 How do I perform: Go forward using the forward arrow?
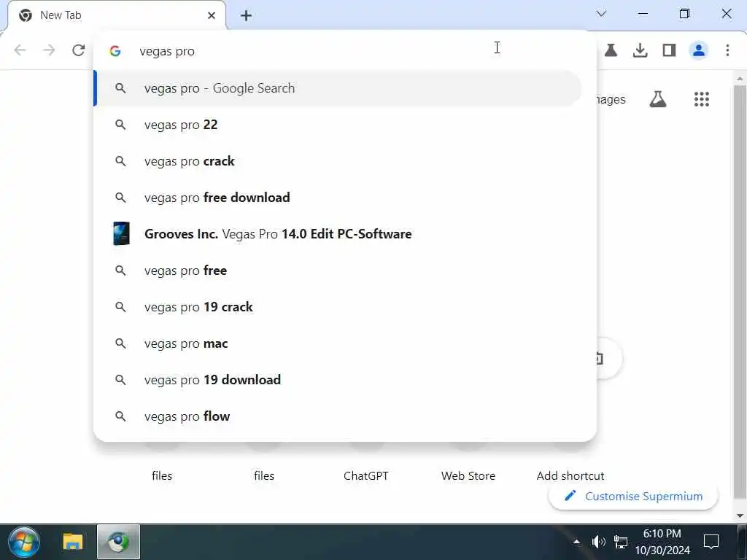tap(49, 50)
